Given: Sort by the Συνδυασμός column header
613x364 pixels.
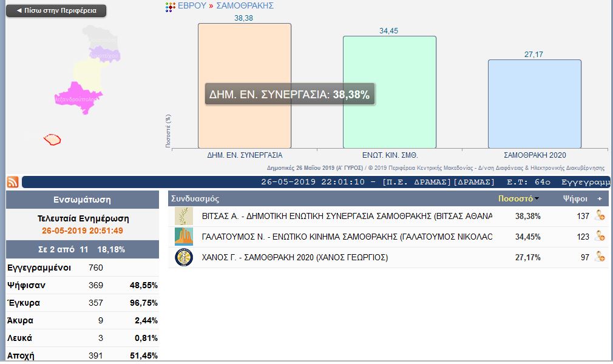Looking at the screenshot, I should coord(195,198).
